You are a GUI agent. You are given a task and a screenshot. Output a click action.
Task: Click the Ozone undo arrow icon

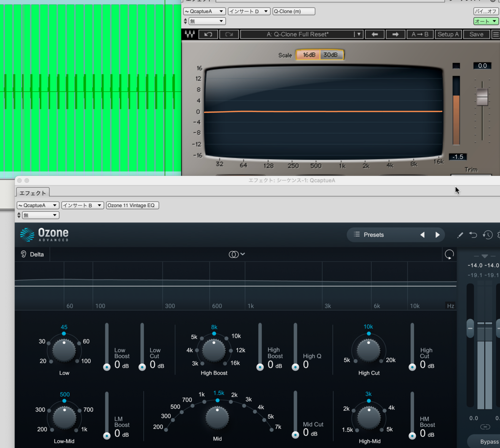coord(473,235)
